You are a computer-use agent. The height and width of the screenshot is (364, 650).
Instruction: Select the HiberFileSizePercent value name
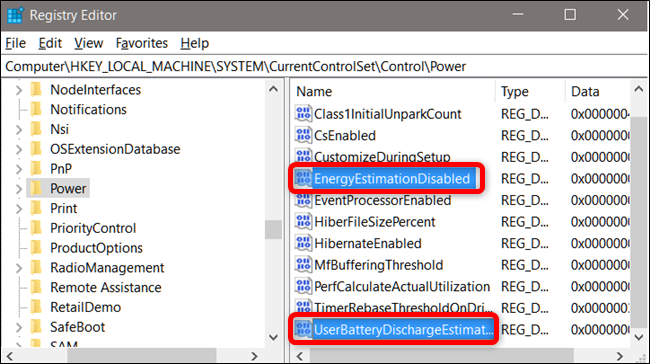tap(374, 222)
